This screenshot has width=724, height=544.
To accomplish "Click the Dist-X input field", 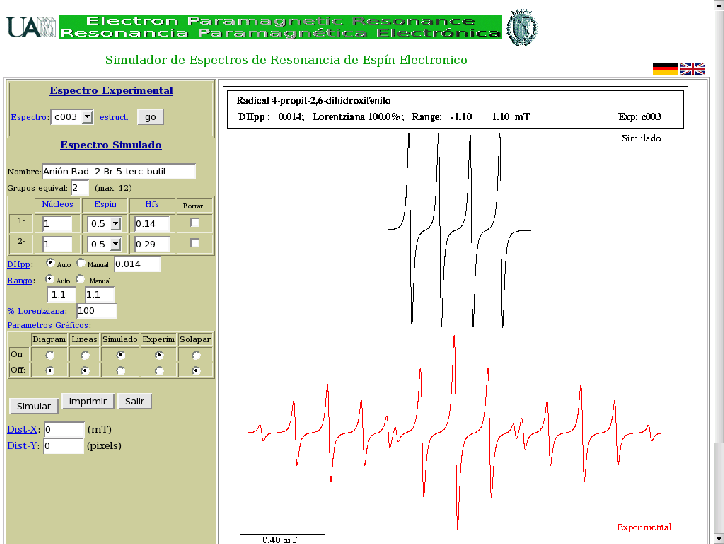I will pyautogui.click(x=64, y=429).
